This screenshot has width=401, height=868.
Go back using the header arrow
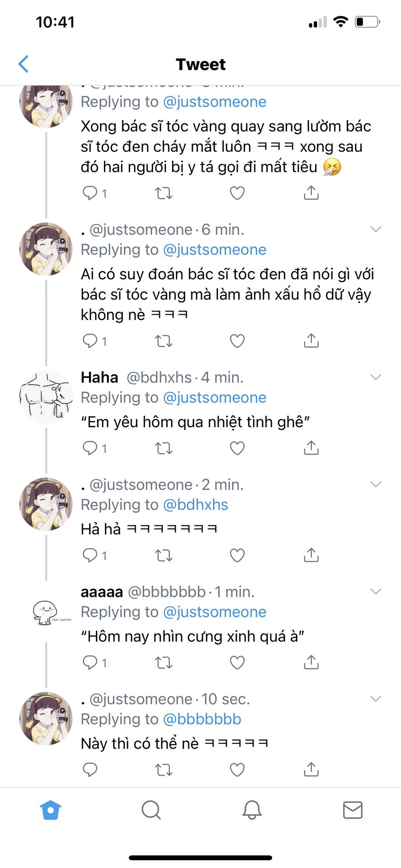tap(24, 64)
